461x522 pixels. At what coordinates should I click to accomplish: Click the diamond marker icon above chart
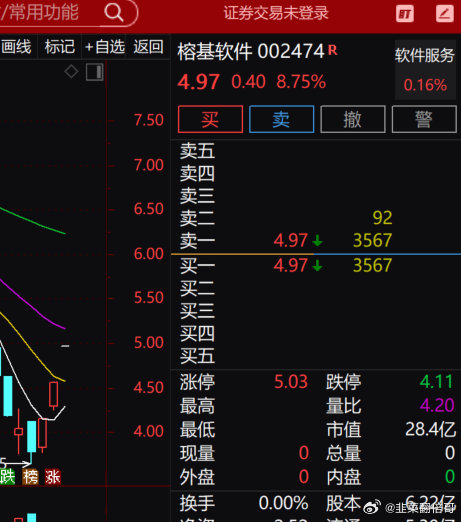[x=71, y=71]
